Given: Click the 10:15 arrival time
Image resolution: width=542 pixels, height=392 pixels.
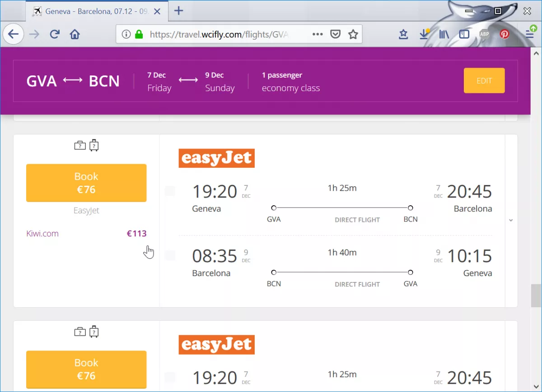Looking at the screenshot, I should pyautogui.click(x=469, y=256).
